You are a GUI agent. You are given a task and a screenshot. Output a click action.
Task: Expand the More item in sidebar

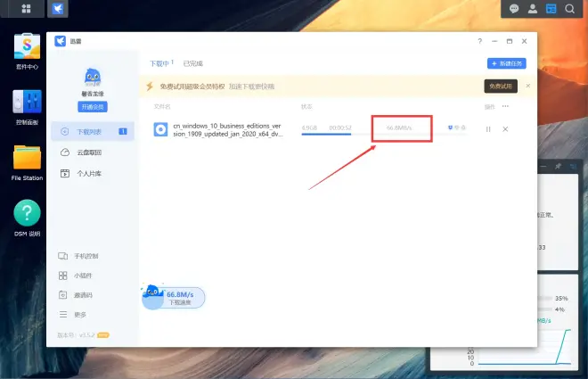click(x=73, y=315)
